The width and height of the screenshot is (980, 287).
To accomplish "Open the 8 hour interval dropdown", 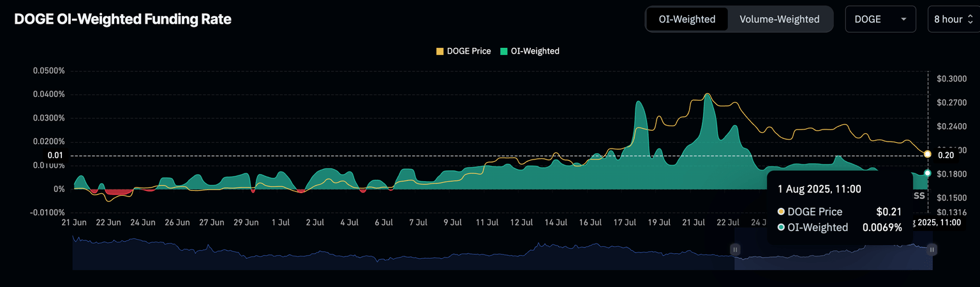I will click(953, 19).
